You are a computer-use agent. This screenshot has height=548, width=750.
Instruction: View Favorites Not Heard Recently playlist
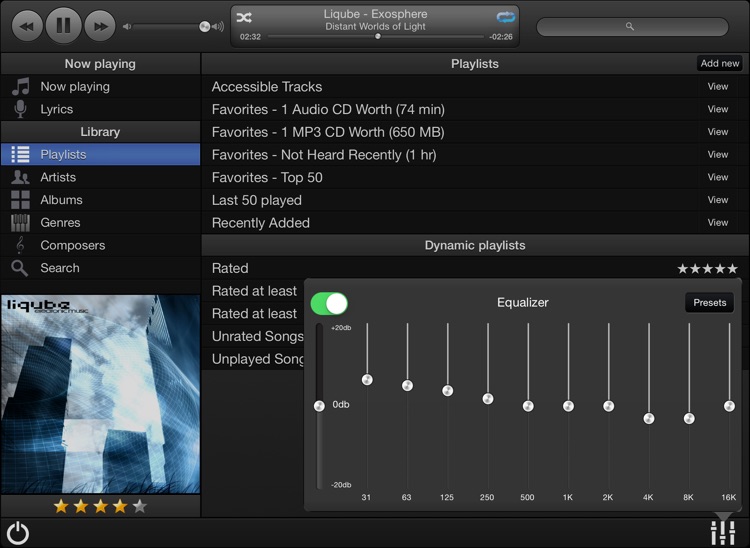pos(717,154)
